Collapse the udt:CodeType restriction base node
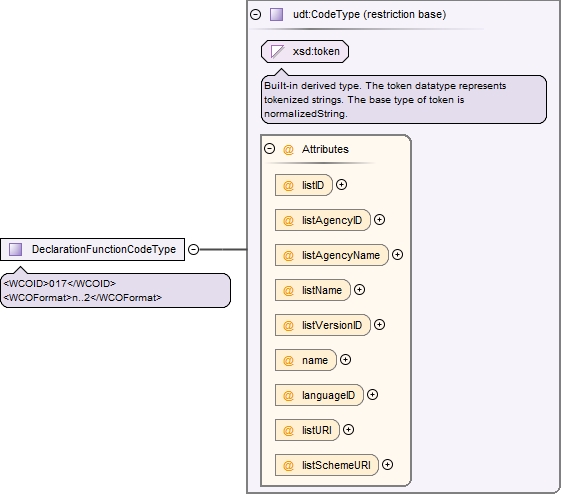The height and width of the screenshot is (495, 562). coord(255,14)
